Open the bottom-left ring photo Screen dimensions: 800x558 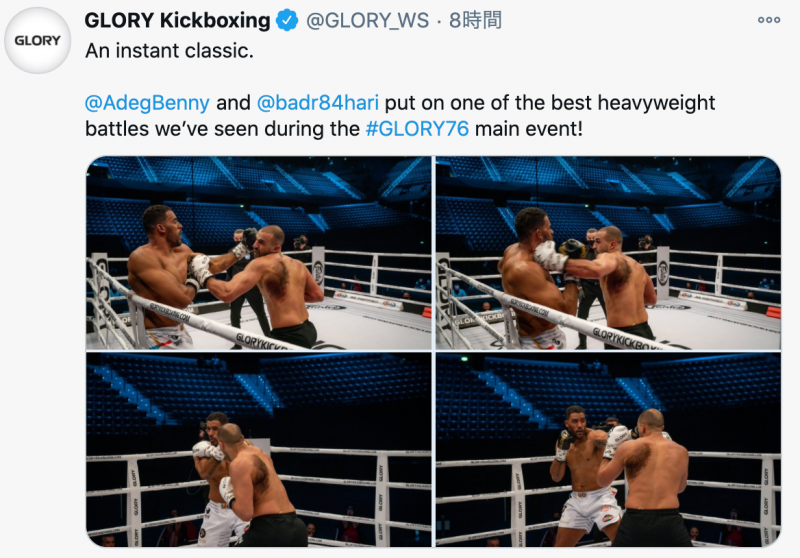point(259,450)
